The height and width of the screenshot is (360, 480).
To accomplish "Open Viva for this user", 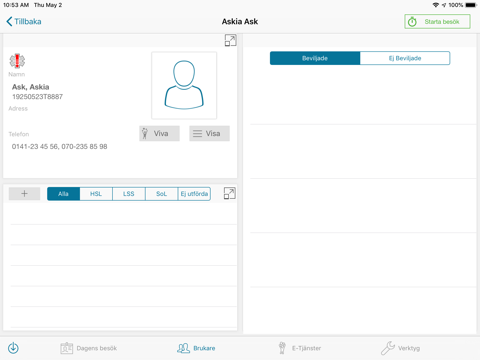I will tap(159, 133).
